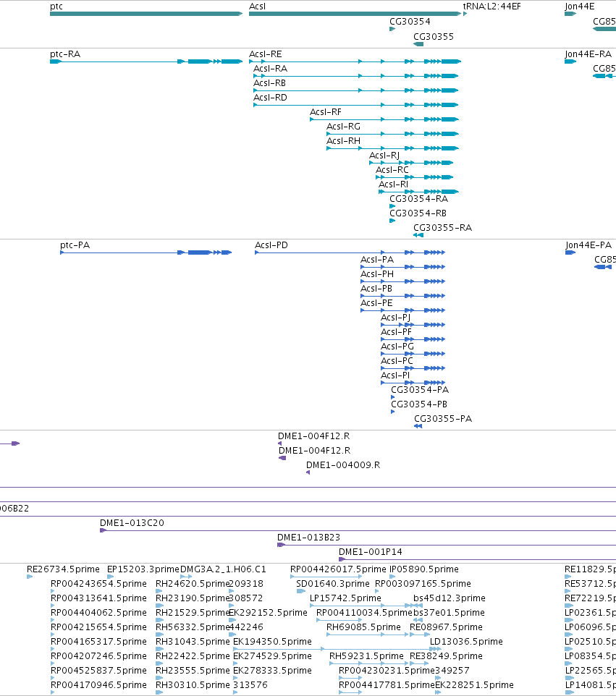Click the Jon44E-RA transcript label
The image size is (616, 696).
[x=588, y=54]
